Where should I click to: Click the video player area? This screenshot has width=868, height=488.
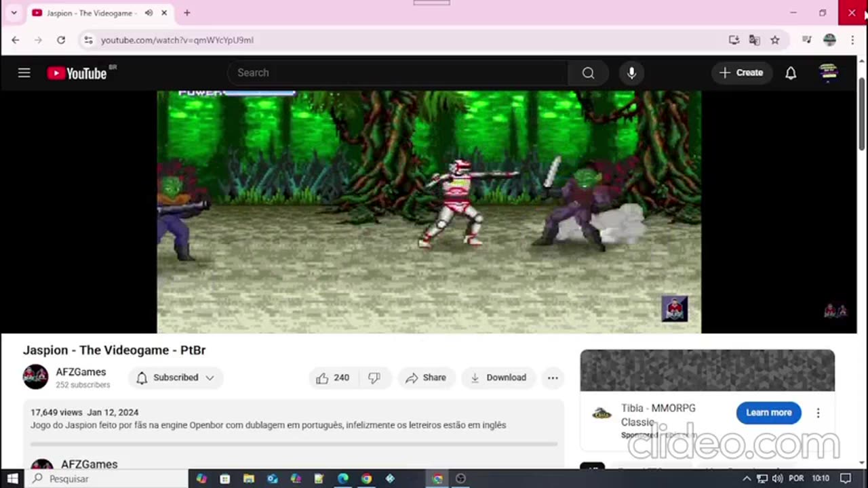(429, 211)
